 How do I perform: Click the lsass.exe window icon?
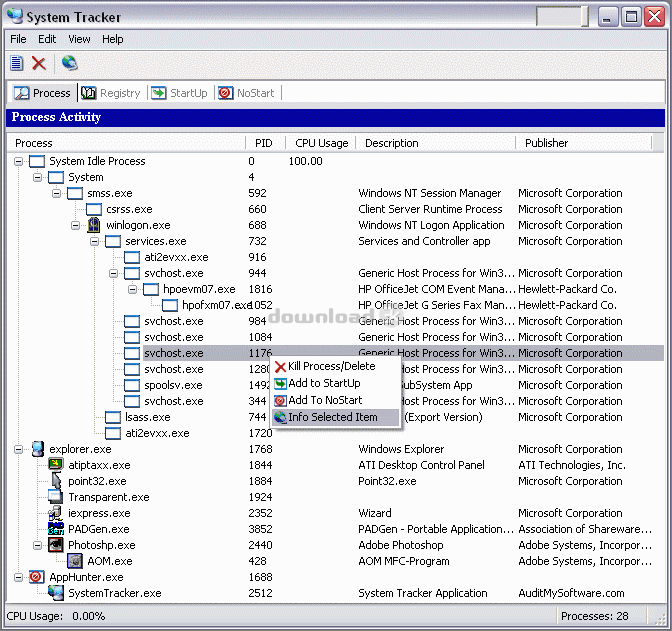pos(113,417)
